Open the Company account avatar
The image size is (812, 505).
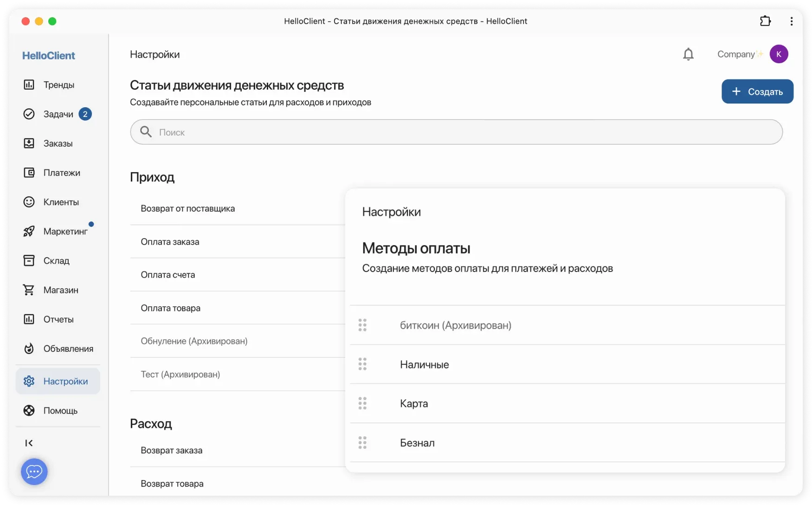click(x=779, y=54)
